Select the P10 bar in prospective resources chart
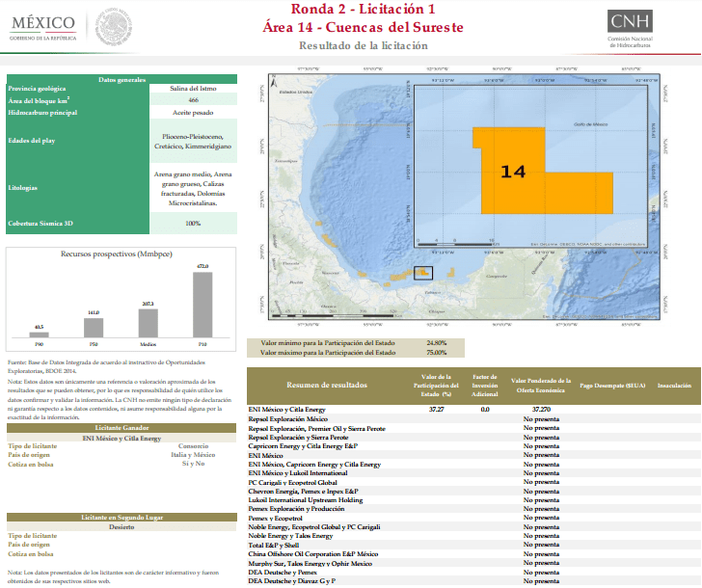 click(202, 305)
